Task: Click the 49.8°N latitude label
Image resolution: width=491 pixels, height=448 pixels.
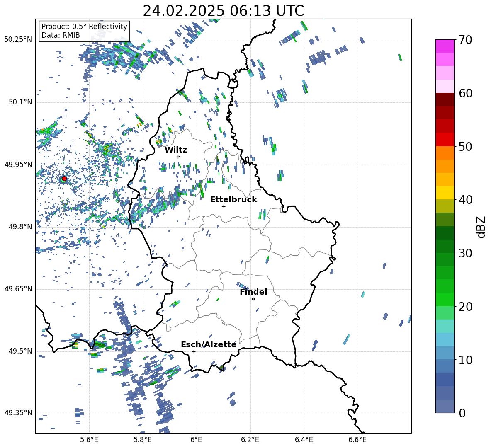Action: [x=20, y=227]
